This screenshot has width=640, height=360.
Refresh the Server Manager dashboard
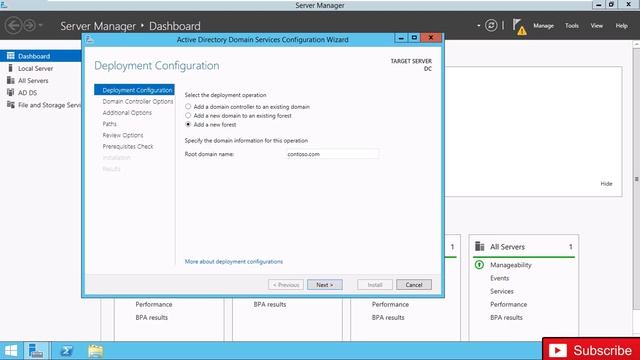(491, 25)
